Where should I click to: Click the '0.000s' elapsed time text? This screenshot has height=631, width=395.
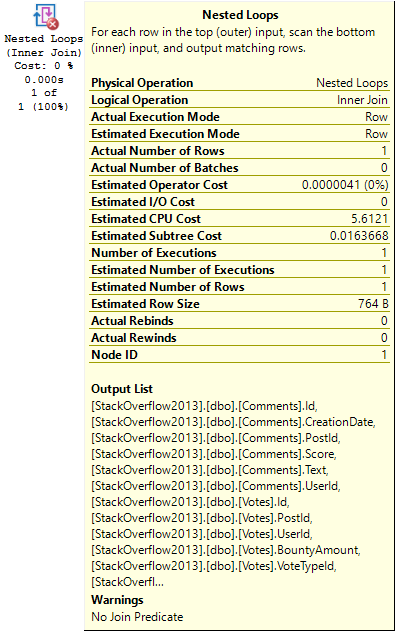click(x=44, y=80)
